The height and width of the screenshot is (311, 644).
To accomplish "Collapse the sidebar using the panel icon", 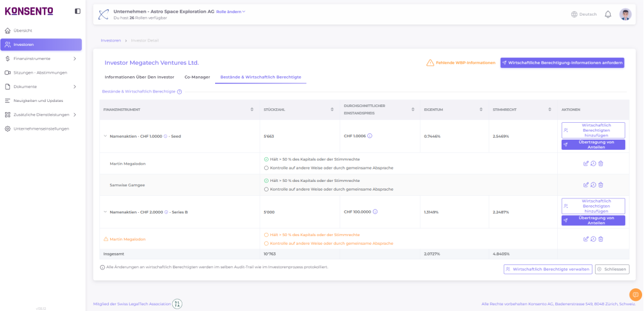I will pyautogui.click(x=77, y=11).
